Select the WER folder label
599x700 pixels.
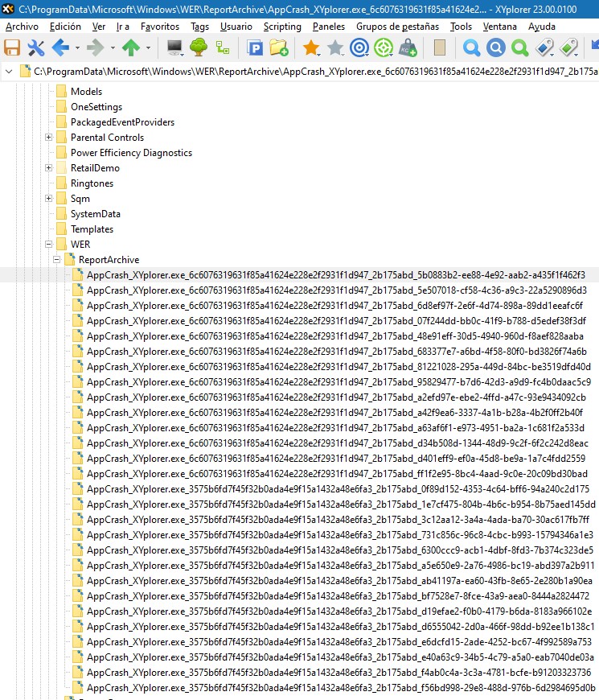pos(80,245)
